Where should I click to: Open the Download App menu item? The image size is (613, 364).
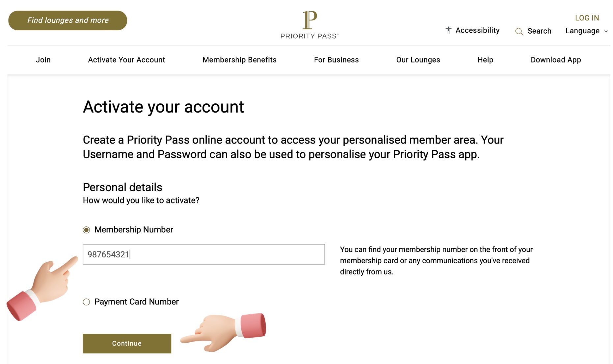[x=556, y=60]
